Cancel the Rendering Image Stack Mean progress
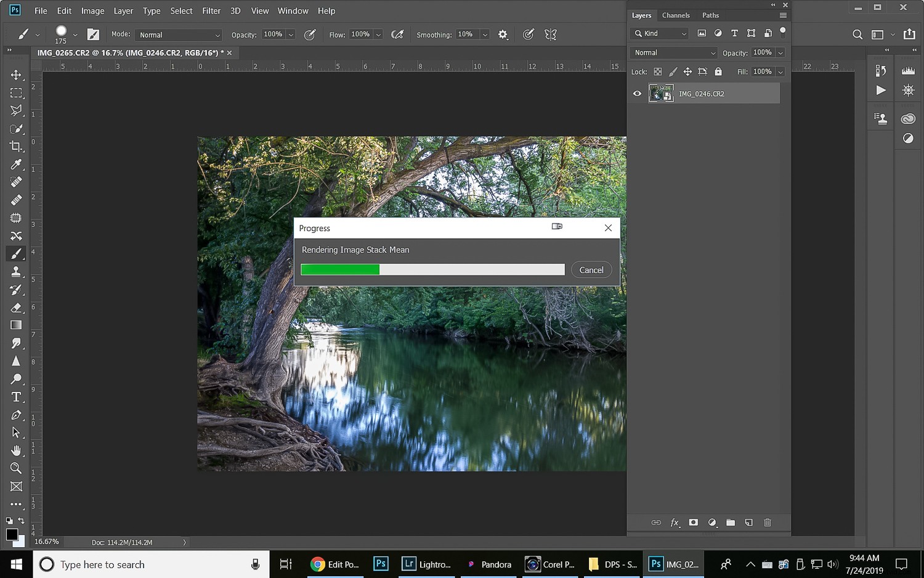The image size is (924, 578). (591, 269)
